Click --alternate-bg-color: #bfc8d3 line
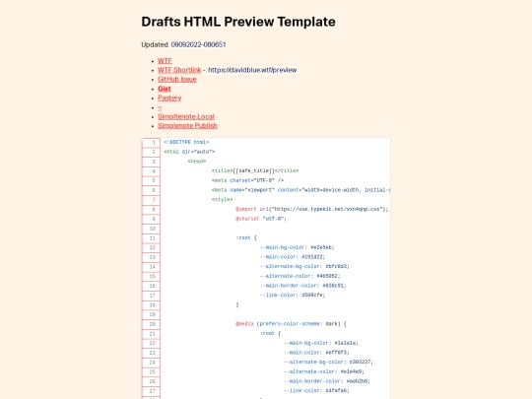The height and width of the screenshot is (399, 532). point(304,266)
